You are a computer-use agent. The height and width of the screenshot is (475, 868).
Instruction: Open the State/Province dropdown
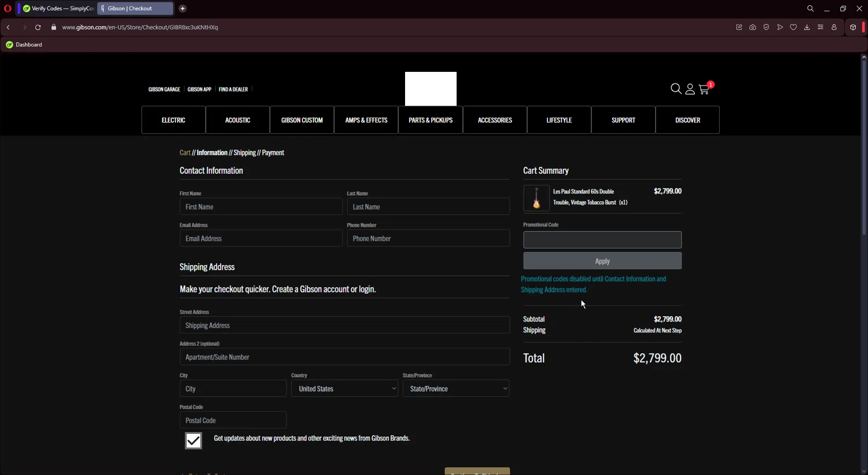tap(456, 389)
